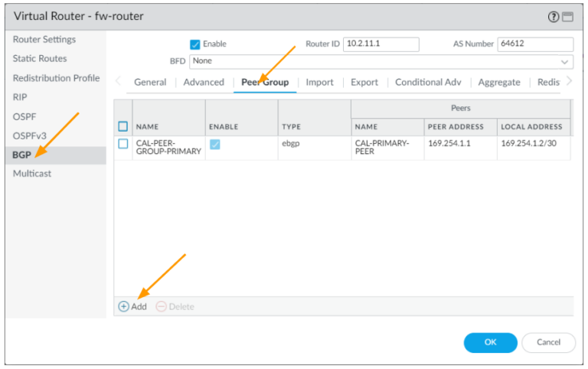Open the Aggregate tab
Image resolution: width=588 pixels, height=369 pixels.
(499, 82)
